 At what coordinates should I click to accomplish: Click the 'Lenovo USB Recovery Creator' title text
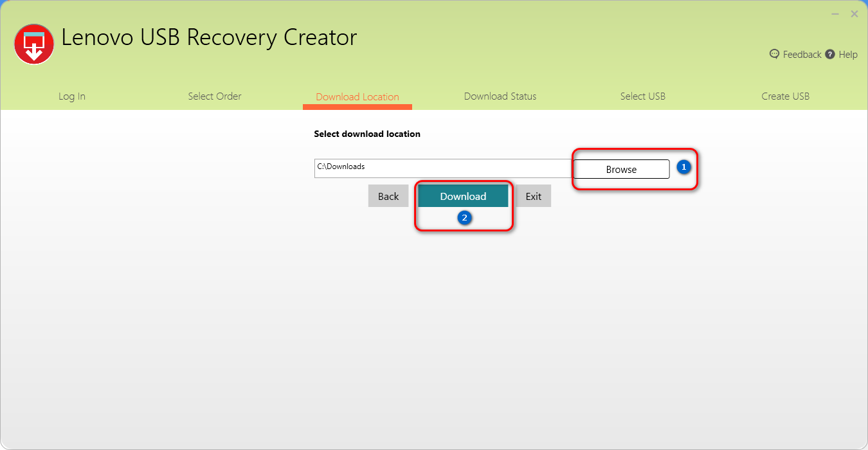click(x=209, y=37)
